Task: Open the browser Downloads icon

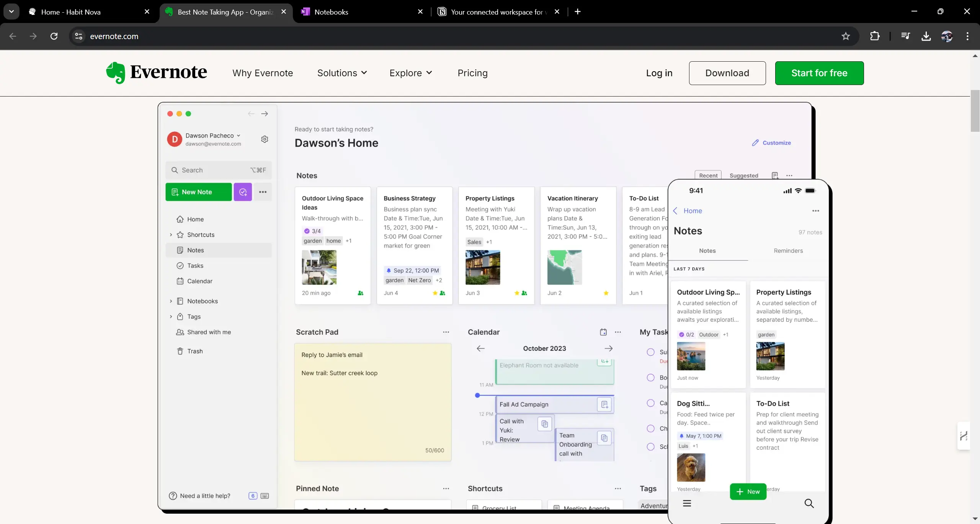Action: pos(926,36)
